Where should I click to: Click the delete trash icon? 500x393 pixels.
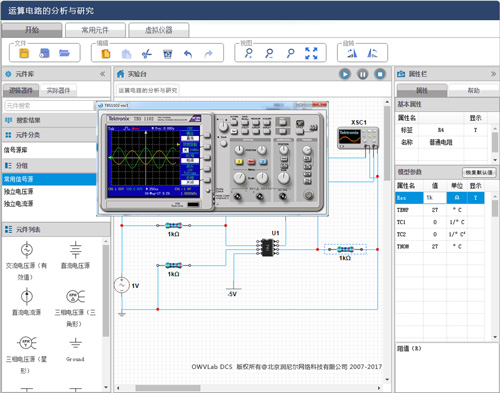[167, 54]
